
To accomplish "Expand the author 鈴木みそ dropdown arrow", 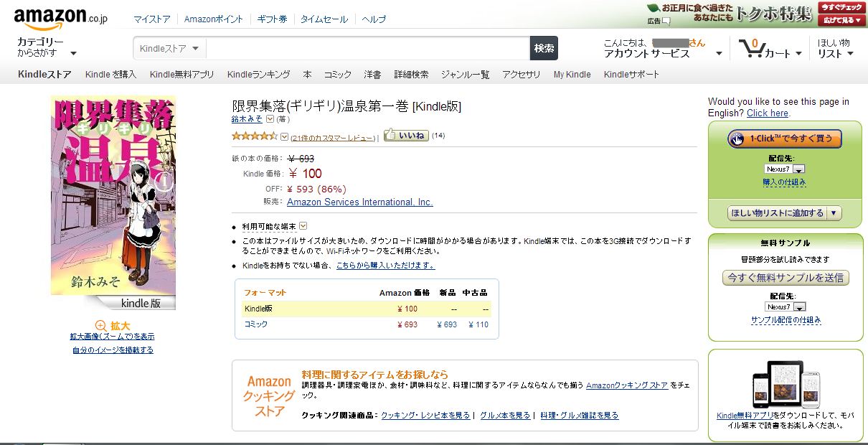I will point(270,119).
